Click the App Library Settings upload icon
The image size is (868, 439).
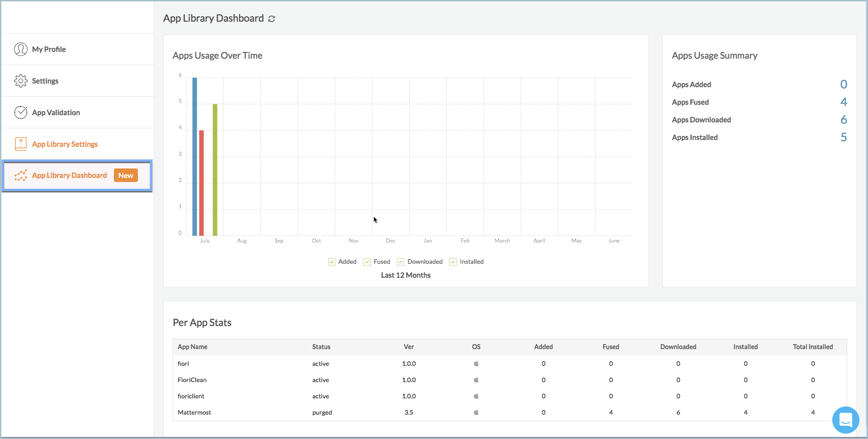coord(21,144)
